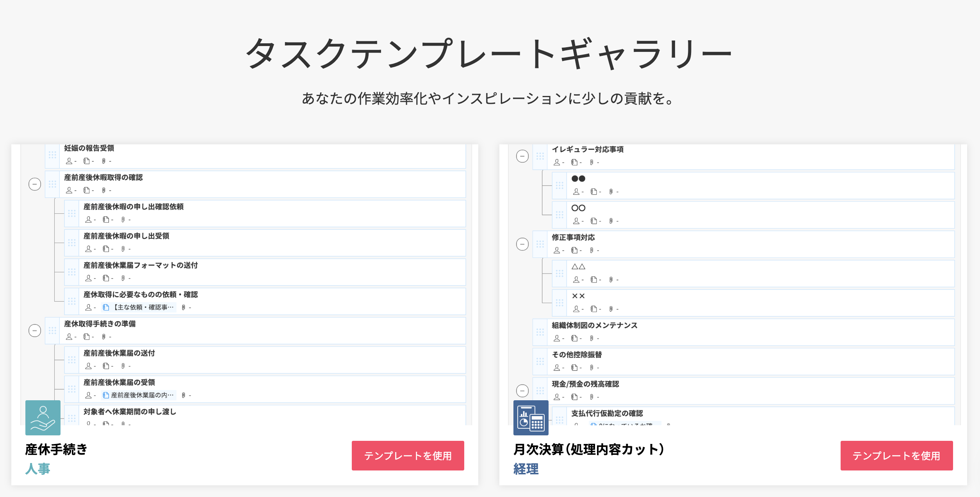The image size is (980, 497).
Task: Collapse the 産前産後休暇取得の確認 task group
Action: pos(35,184)
